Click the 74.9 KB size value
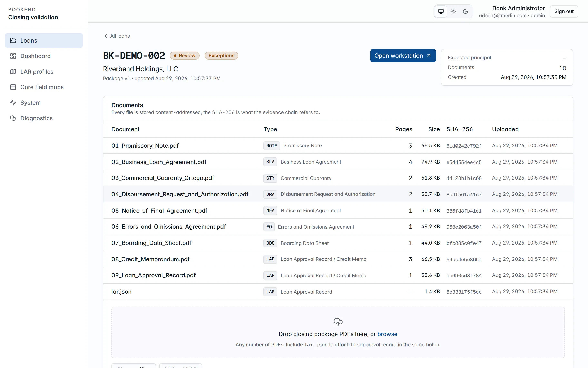The height and width of the screenshot is (368, 588). (x=431, y=162)
